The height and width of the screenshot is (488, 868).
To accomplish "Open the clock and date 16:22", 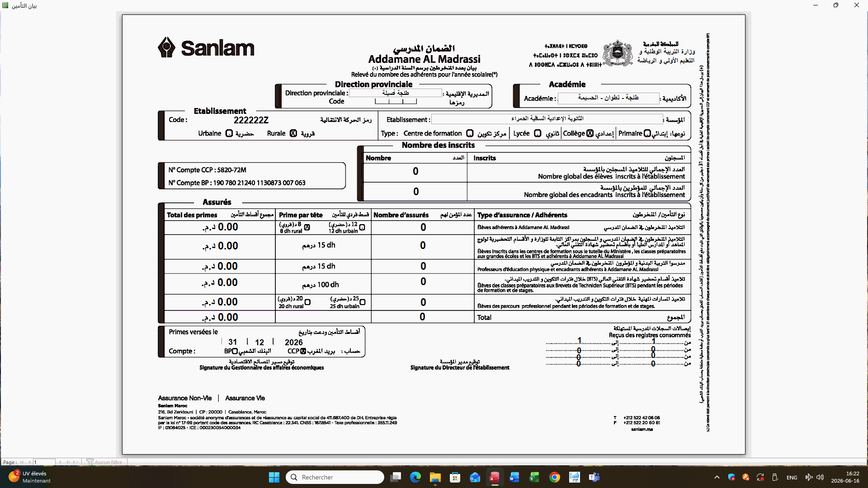I will (845, 477).
